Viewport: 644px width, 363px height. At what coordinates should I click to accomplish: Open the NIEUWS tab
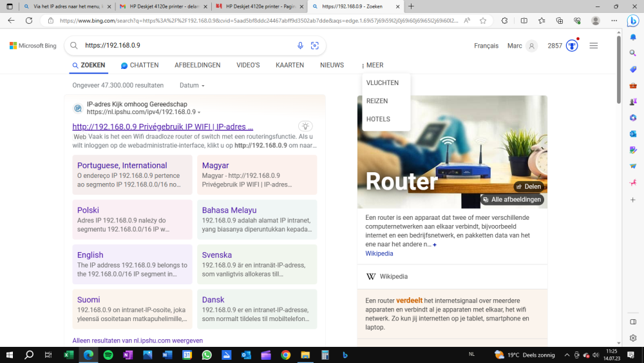332,65
